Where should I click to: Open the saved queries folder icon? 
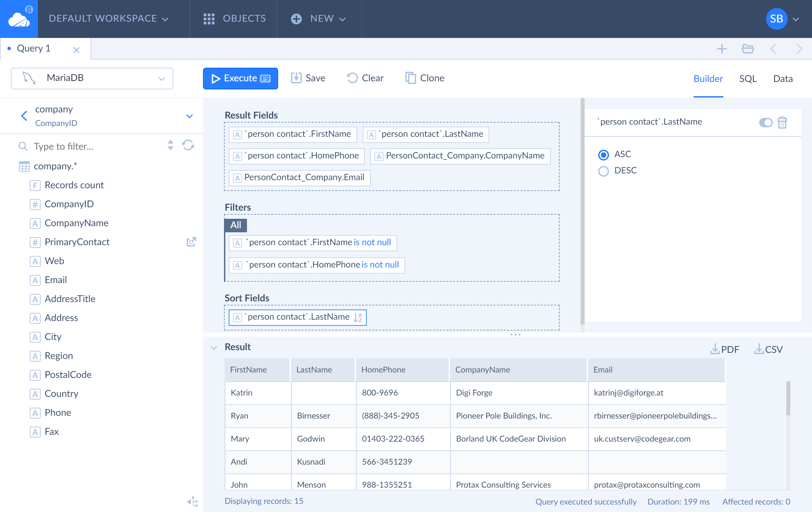(x=748, y=49)
